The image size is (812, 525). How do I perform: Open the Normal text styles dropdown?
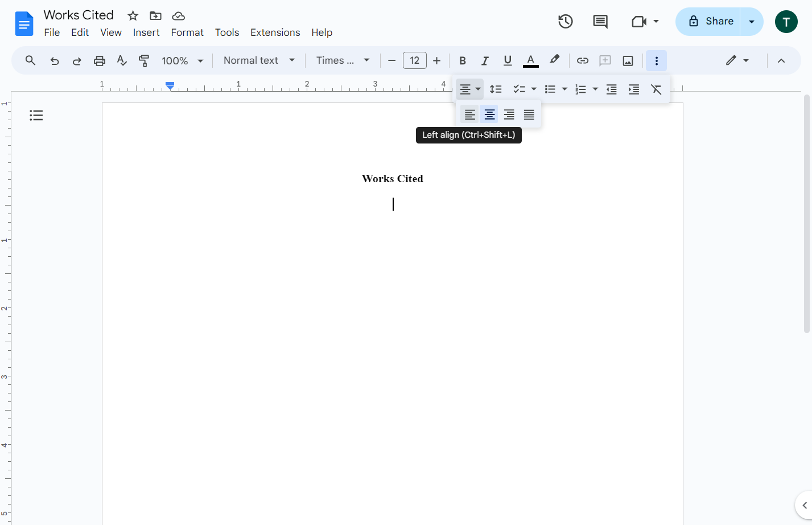[259, 60]
